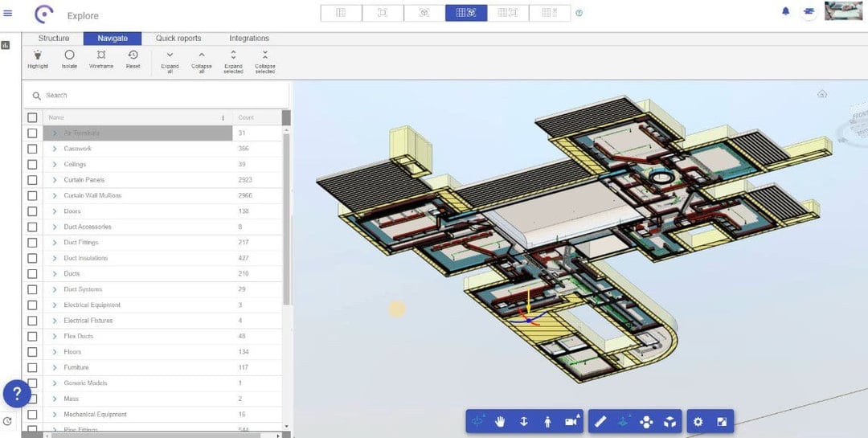Click the purple app logo
Image resolution: width=868 pixels, height=438 pixels.
pos(43,14)
